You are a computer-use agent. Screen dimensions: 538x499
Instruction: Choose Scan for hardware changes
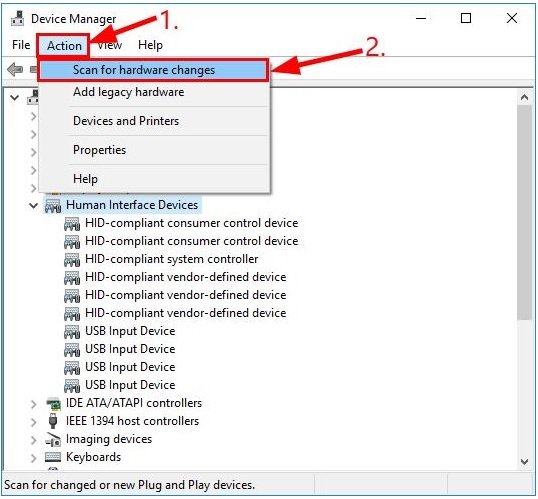click(x=153, y=70)
